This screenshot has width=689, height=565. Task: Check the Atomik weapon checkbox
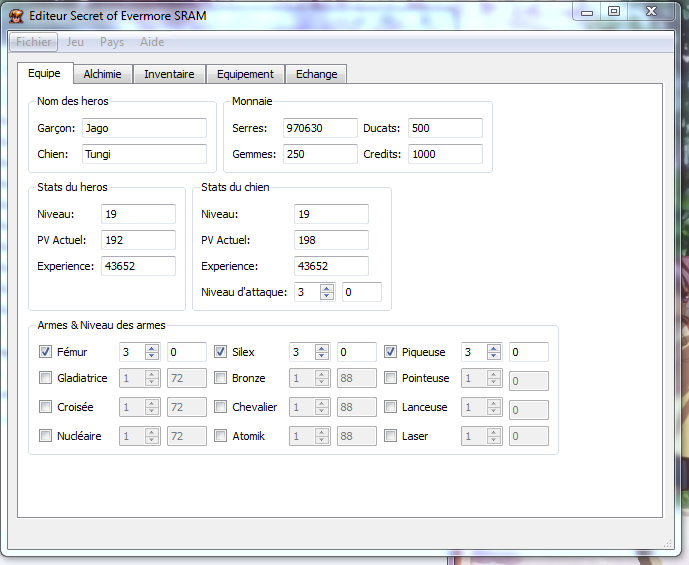point(221,436)
